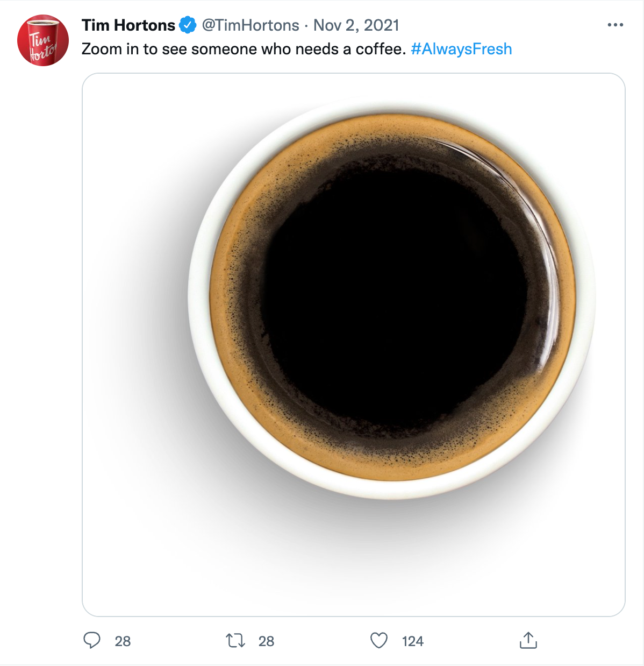Open the #AlwaysFresh hashtag link
This screenshot has width=644, height=666.
pyautogui.click(x=461, y=49)
